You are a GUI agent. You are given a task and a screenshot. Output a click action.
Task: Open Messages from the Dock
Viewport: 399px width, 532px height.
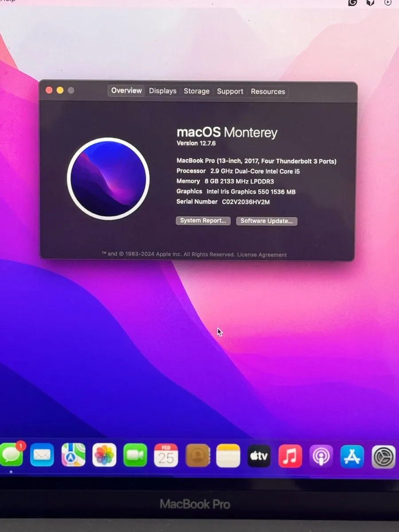11,455
